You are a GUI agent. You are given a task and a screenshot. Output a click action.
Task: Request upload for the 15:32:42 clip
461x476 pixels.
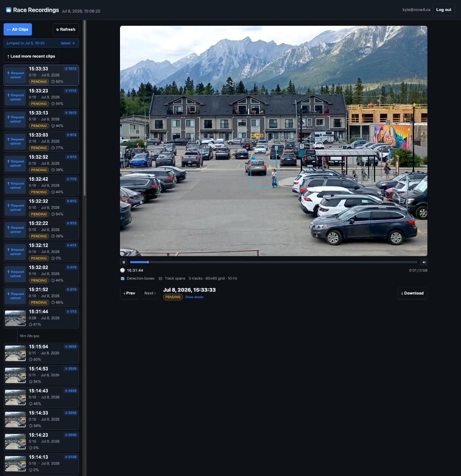click(x=16, y=185)
